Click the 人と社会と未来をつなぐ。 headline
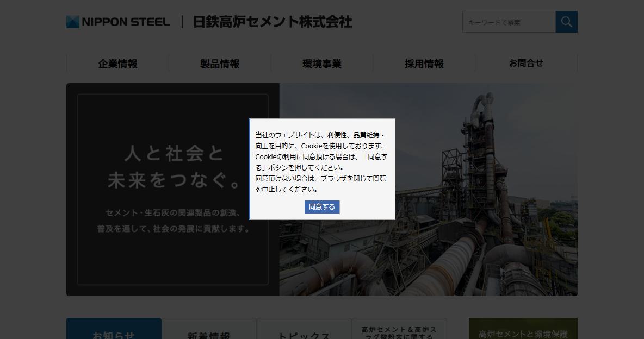Image resolution: width=644 pixels, height=339 pixels. (173, 167)
